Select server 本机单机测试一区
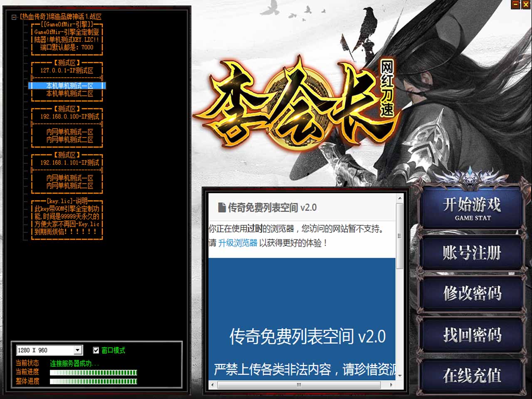 [x=69, y=86]
